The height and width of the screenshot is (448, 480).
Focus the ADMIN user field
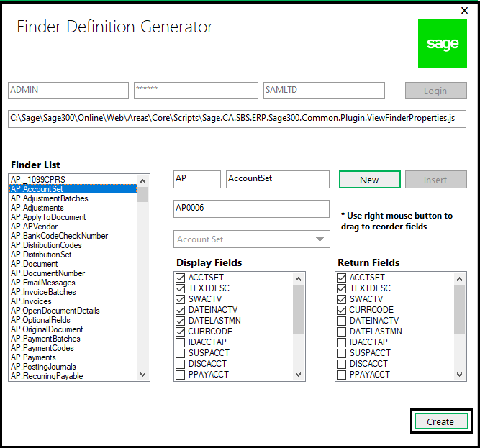coord(68,90)
